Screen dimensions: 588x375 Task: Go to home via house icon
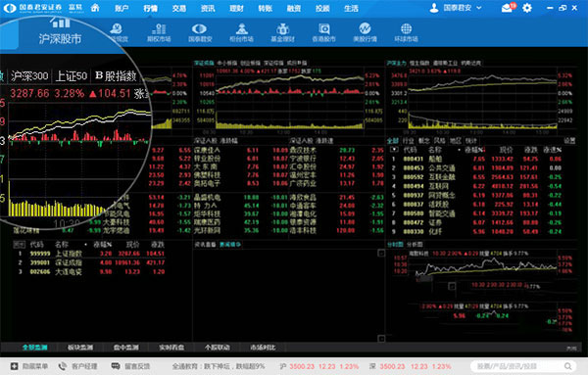tap(95, 8)
